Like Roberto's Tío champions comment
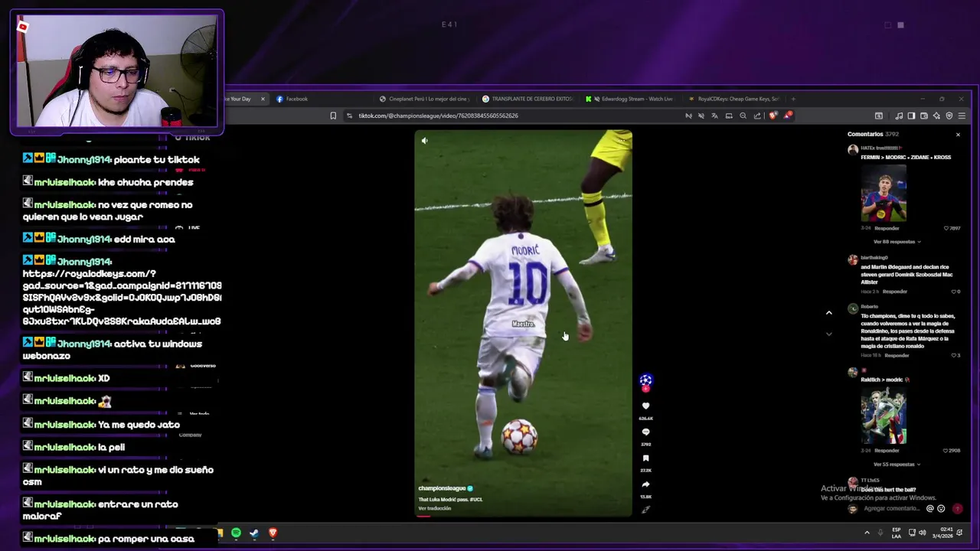This screenshot has height=551, width=980. tap(954, 355)
